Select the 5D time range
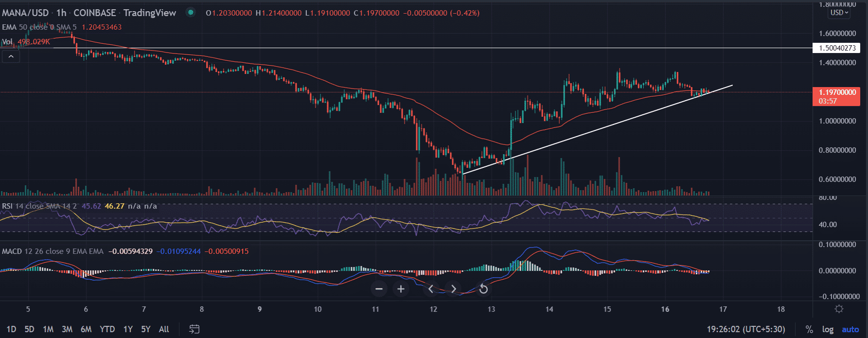868x338 pixels. tap(29, 329)
